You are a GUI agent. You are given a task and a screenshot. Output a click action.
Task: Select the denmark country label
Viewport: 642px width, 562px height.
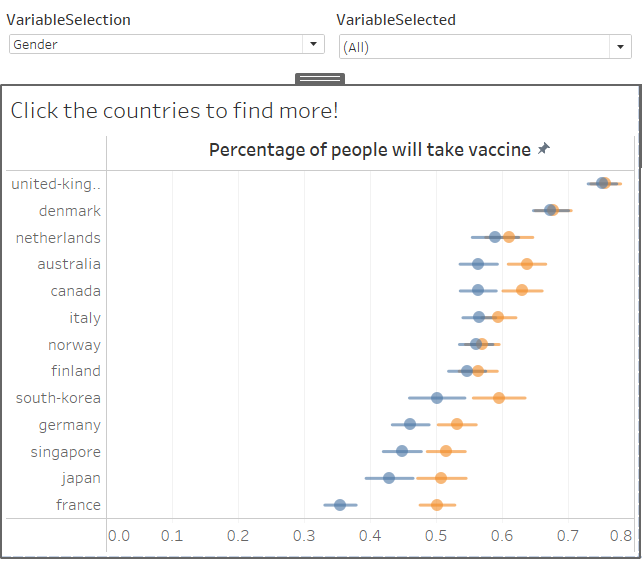pyautogui.click(x=70, y=211)
